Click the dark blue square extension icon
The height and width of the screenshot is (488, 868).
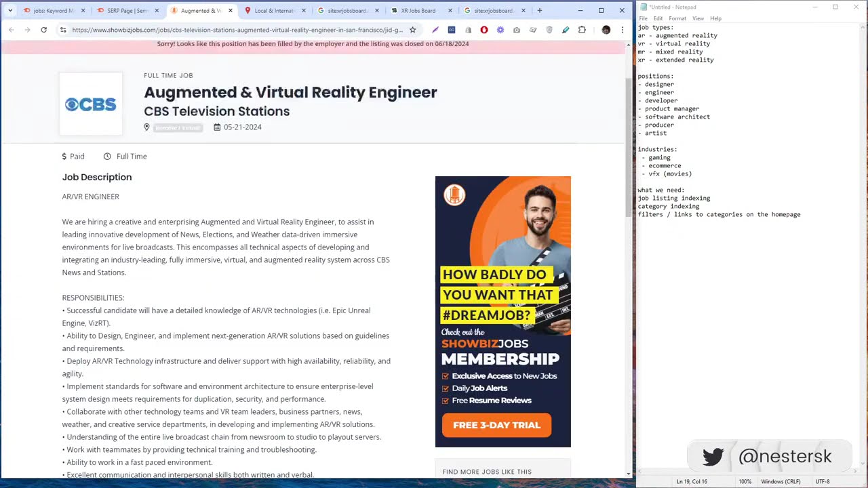[452, 30]
